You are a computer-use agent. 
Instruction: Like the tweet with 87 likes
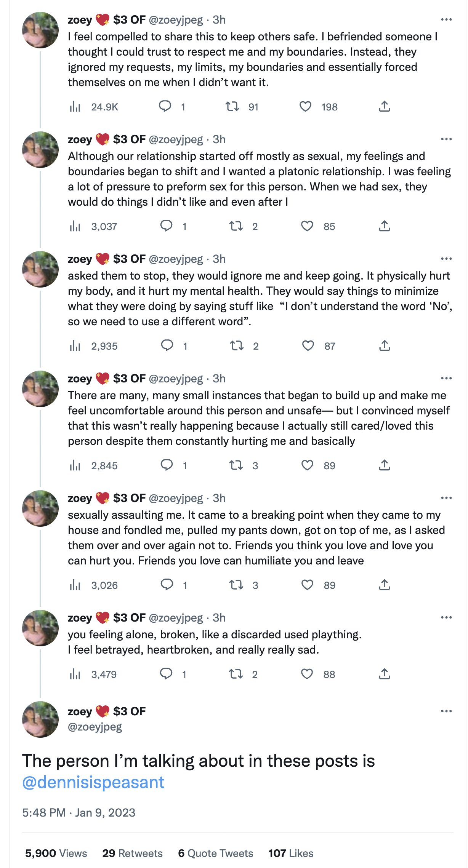pos(308,346)
